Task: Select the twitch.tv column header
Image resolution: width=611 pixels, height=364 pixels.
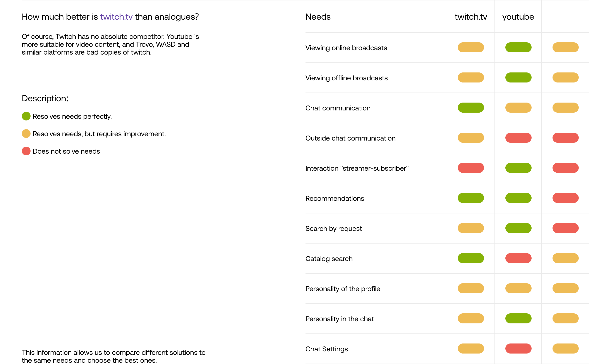Action: click(470, 17)
